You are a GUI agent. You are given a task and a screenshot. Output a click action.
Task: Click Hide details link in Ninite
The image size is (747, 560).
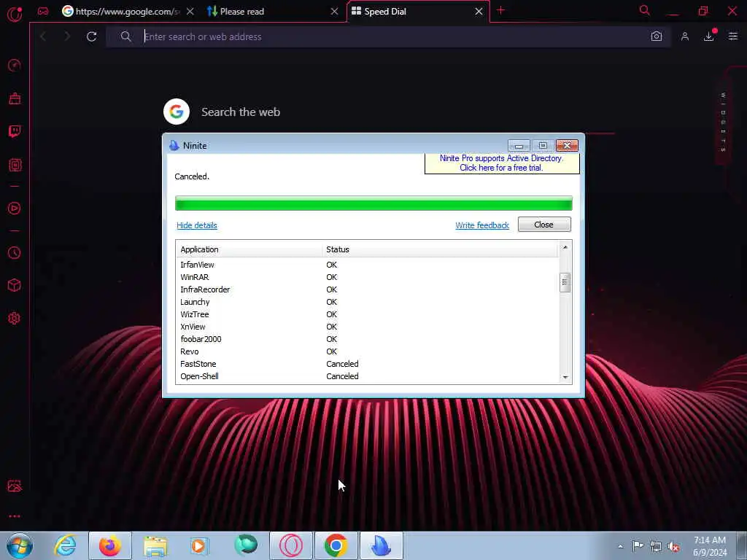click(x=197, y=225)
